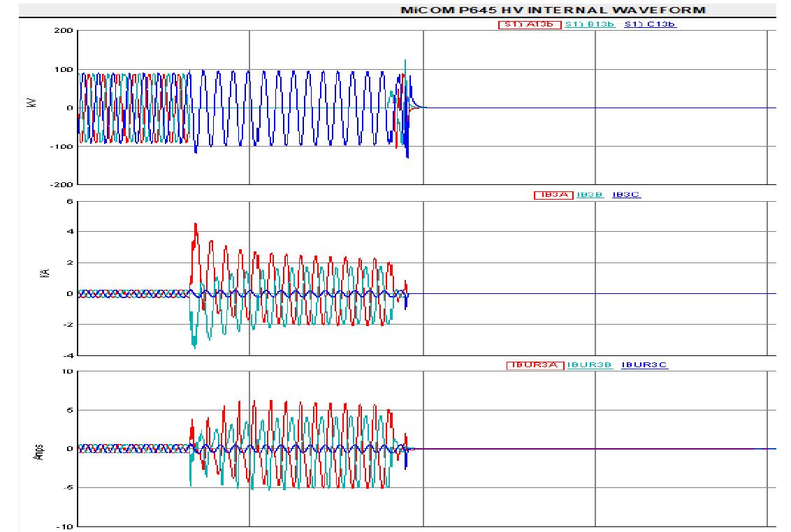The height and width of the screenshot is (532, 791).
Task: Click the small icon in the top-left corner
Action: [8, 7]
